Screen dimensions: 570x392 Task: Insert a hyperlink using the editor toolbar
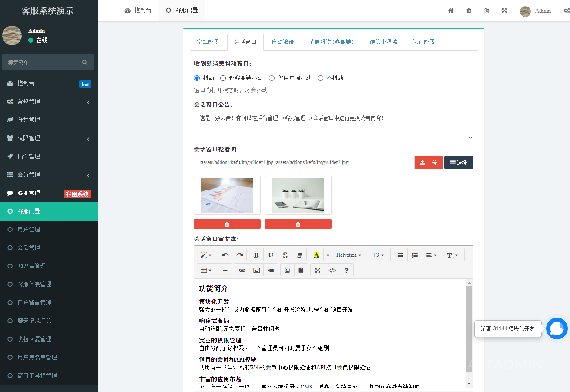(242, 270)
